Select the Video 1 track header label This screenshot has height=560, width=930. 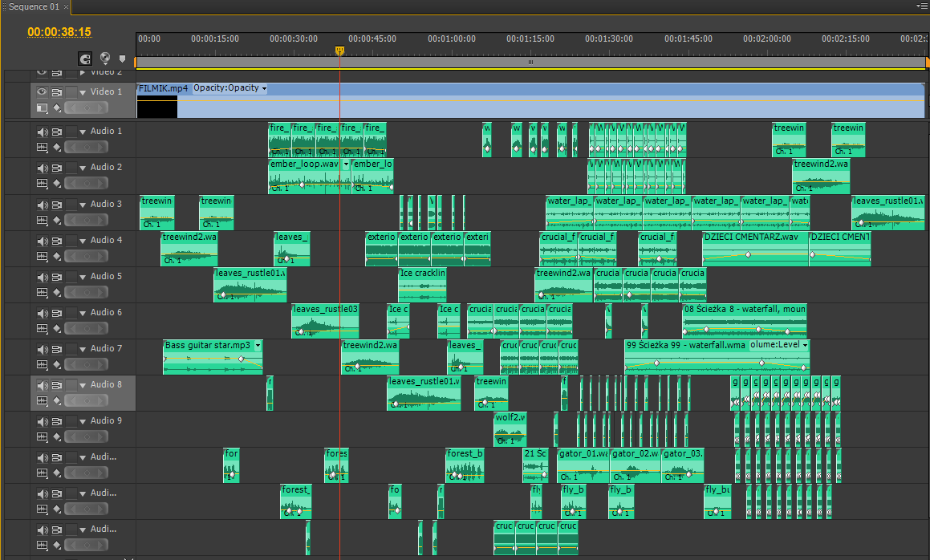[106, 91]
